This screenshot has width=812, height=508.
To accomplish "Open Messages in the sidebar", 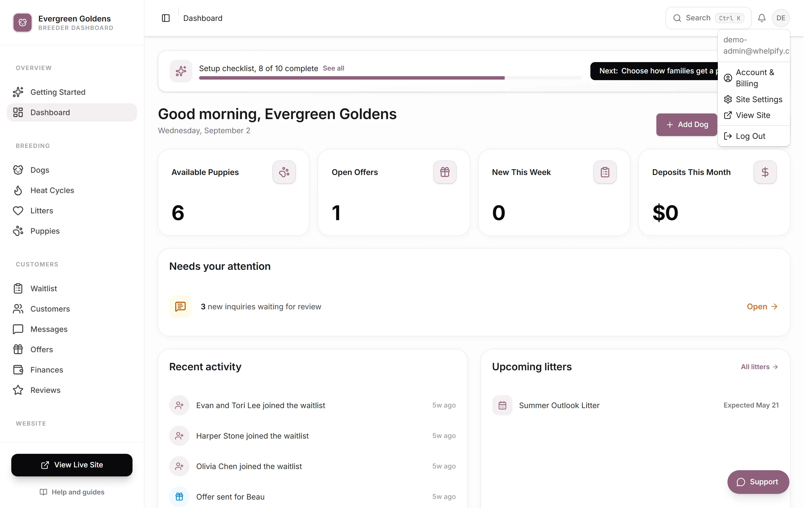I will click(72, 329).
